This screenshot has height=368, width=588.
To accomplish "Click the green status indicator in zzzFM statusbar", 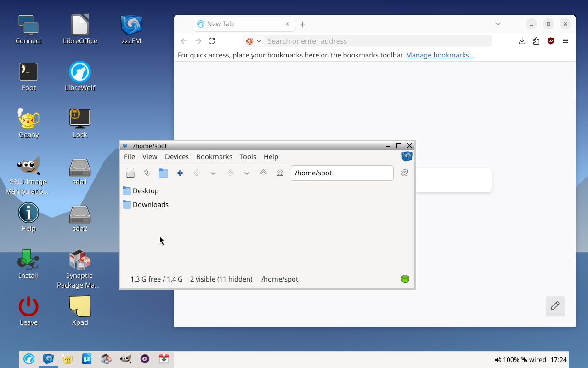I will [405, 279].
